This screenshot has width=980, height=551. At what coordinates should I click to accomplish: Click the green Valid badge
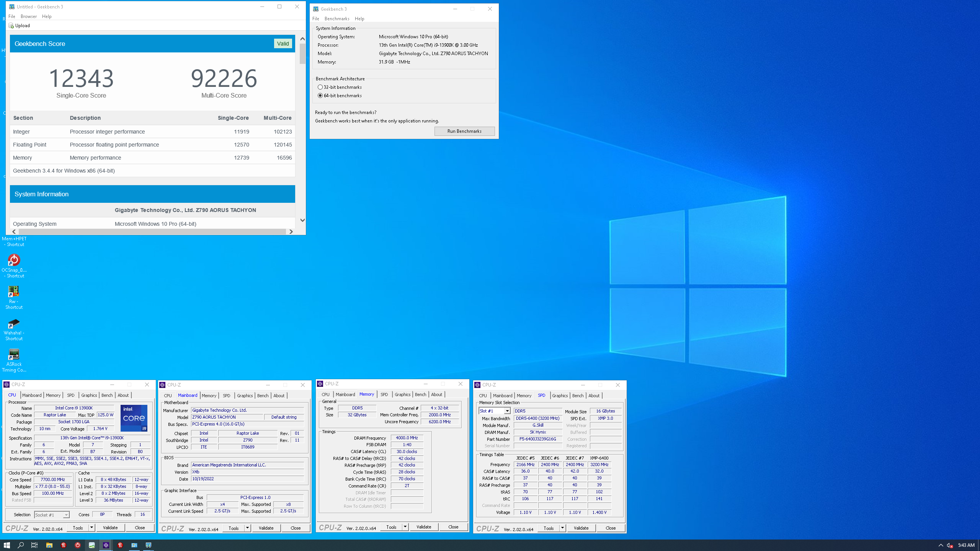click(x=283, y=44)
